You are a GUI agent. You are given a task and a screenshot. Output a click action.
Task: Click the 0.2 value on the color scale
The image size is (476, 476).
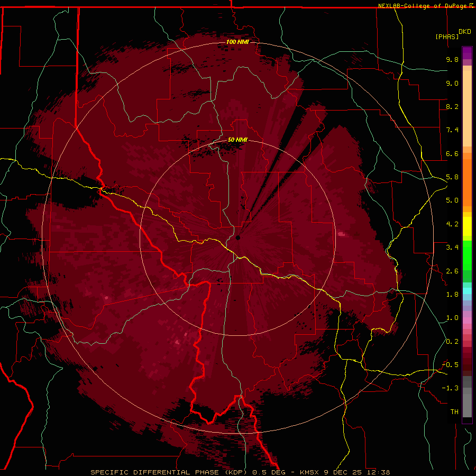point(452,342)
